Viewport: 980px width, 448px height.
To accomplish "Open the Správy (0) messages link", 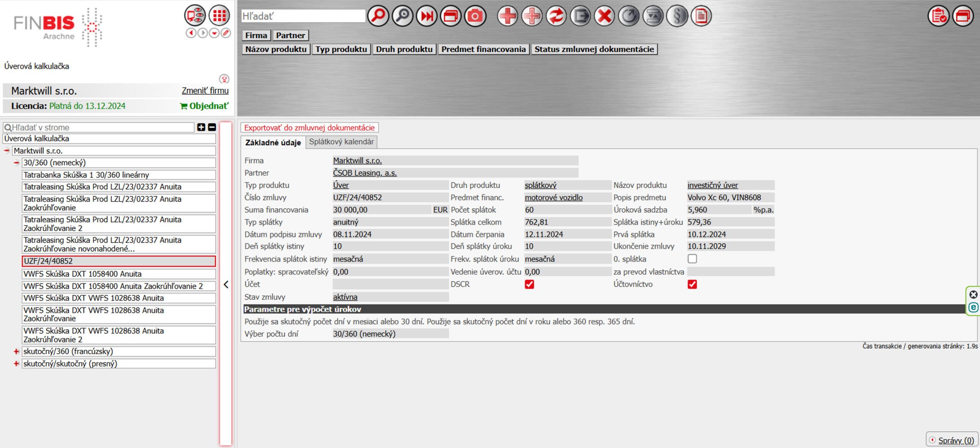I will pyautogui.click(x=956, y=440).
